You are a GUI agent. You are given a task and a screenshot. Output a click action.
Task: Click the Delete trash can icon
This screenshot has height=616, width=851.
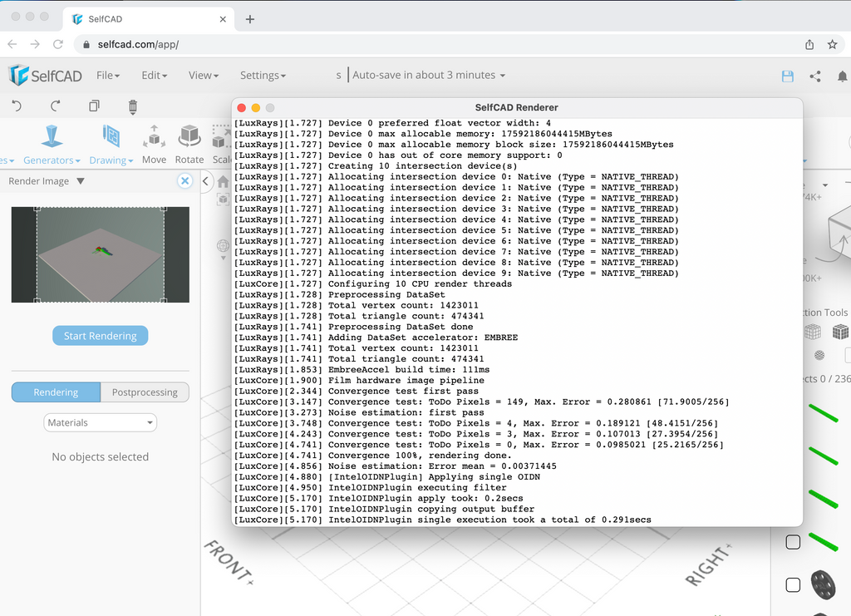click(133, 106)
